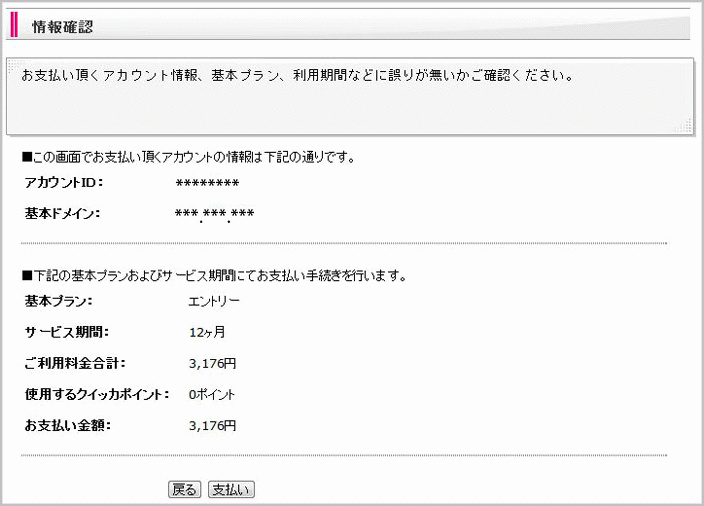Viewport: 704px width, 506px height.
Task: Click the instruction text about アカウント情報
Action: click(297, 75)
